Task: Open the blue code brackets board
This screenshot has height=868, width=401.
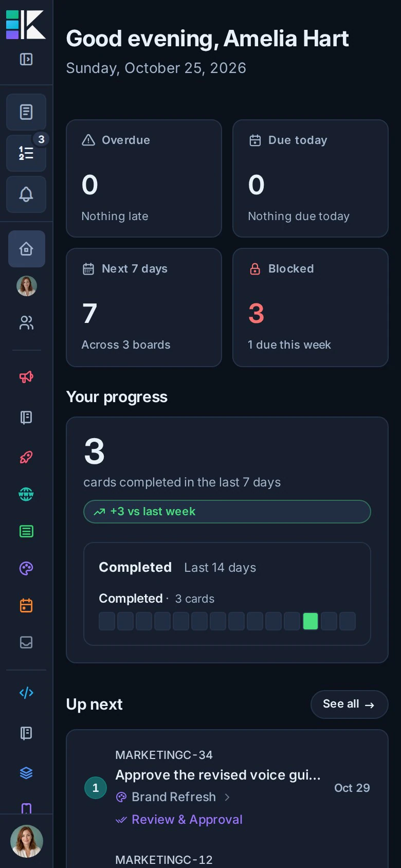Action: (x=26, y=693)
